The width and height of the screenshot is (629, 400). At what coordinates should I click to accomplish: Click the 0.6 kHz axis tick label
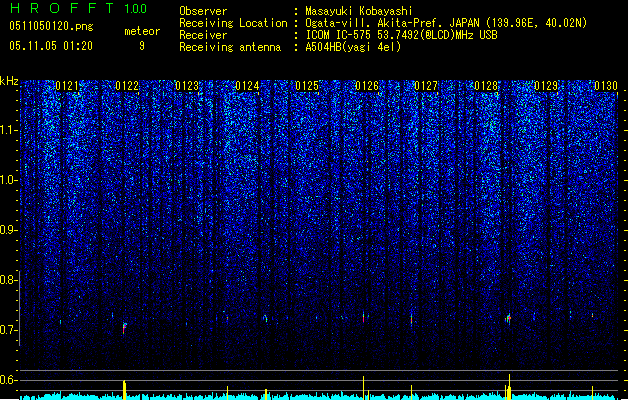[9, 380]
